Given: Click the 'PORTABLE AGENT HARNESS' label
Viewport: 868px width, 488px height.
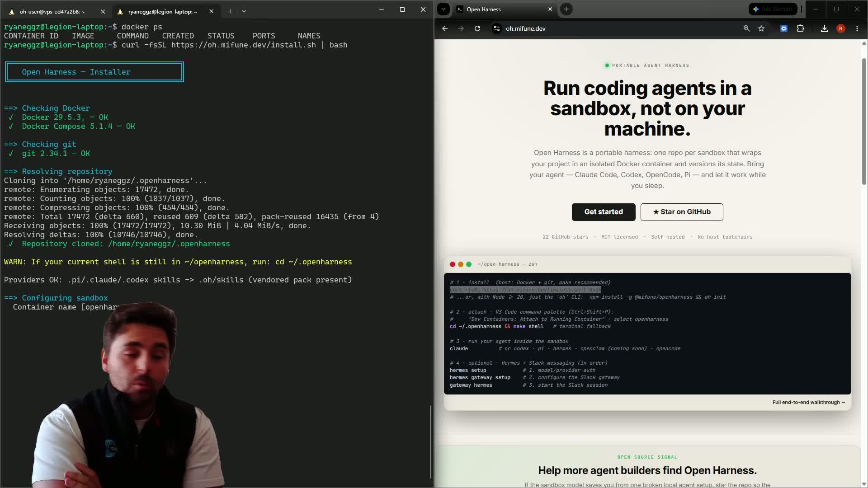Looking at the screenshot, I should point(651,66).
